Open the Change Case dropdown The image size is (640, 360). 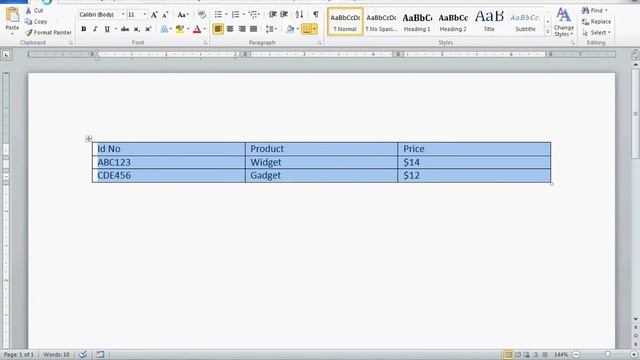182,15
